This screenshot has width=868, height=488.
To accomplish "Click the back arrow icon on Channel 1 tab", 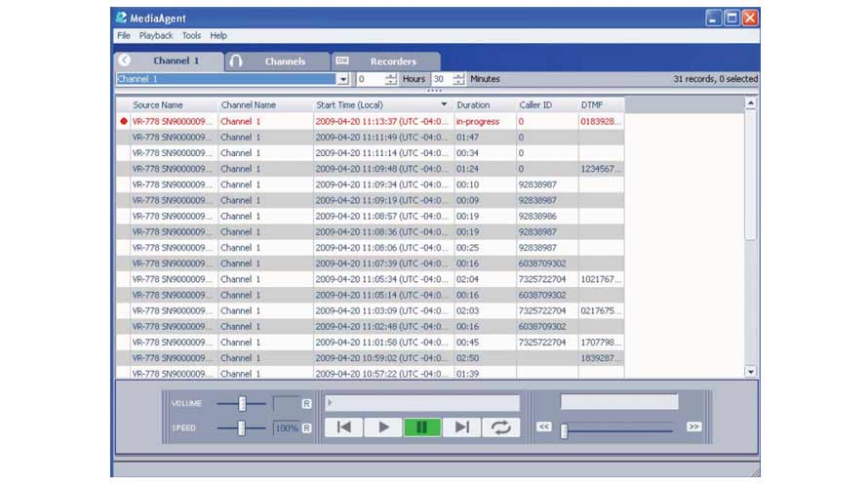I will 125,61.
